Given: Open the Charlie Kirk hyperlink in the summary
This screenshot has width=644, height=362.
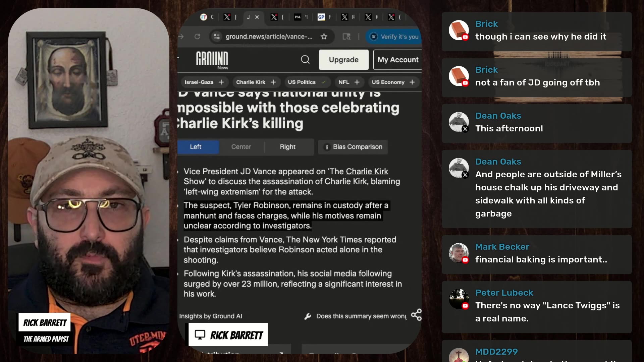Looking at the screenshot, I should pyautogui.click(x=367, y=171).
